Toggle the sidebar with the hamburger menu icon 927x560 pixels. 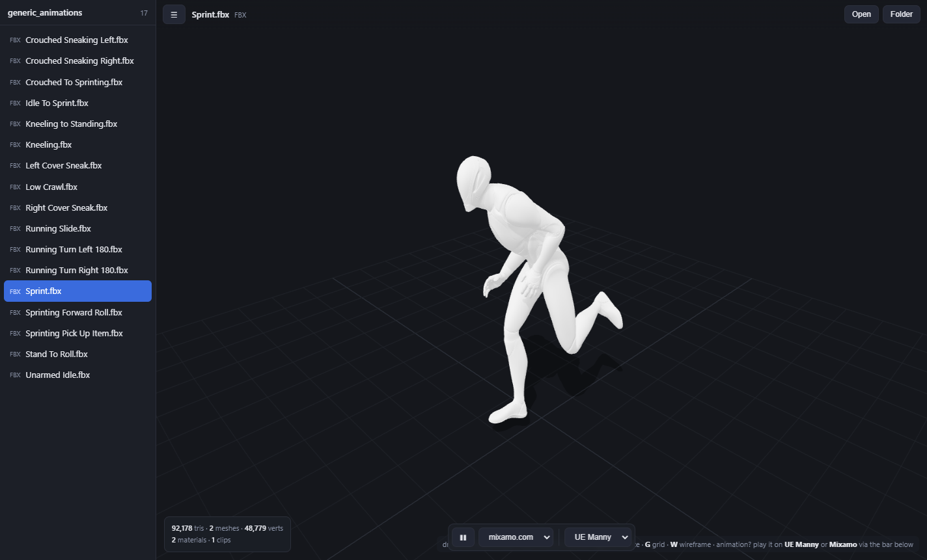click(x=174, y=14)
